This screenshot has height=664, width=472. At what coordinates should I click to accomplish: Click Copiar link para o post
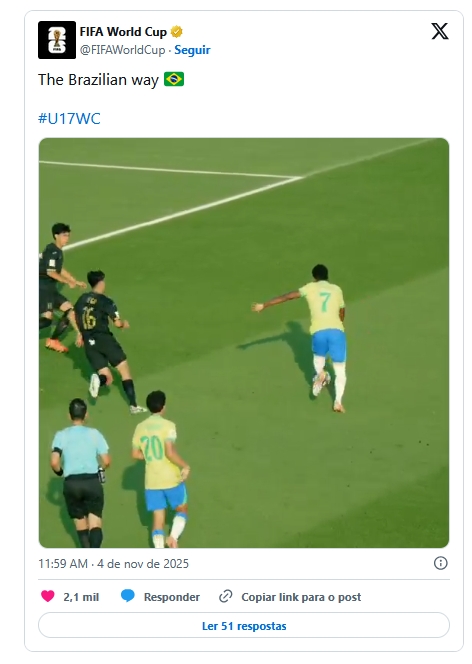click(301, 597)
